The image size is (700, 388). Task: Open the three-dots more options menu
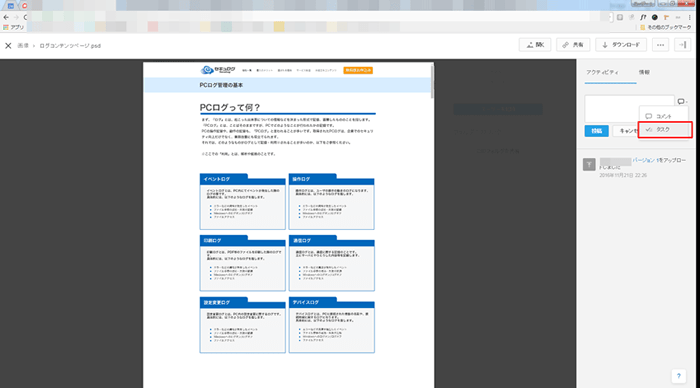click(660, 45)
